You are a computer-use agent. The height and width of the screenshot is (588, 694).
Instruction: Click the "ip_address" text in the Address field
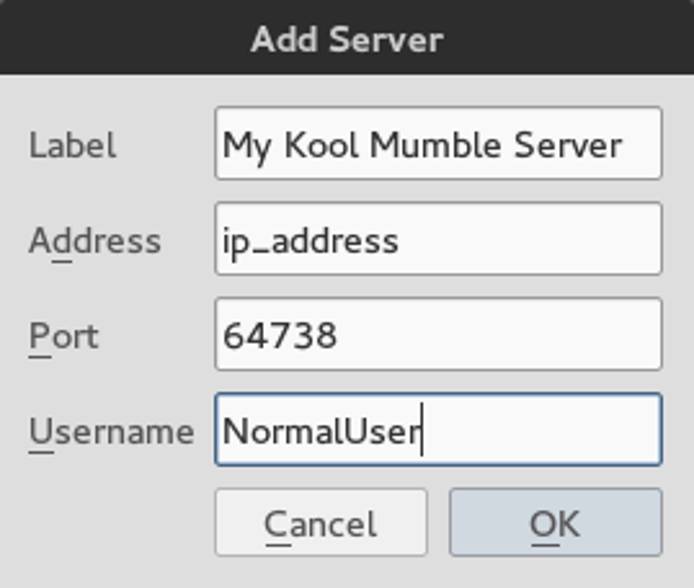pyautogui.click(x=310, y=241)
